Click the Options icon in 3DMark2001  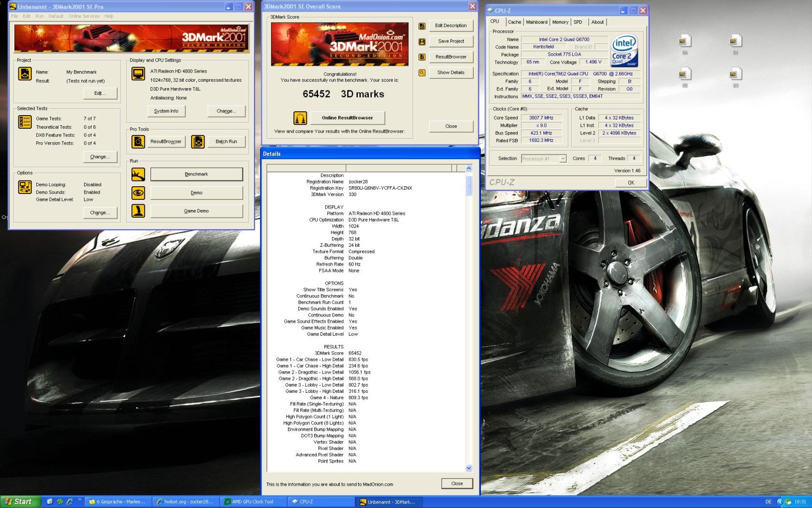[25, 187]
